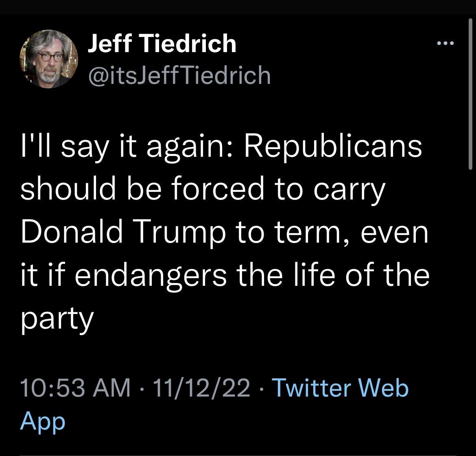Image resolution: width=476 pixels, height=456 pixels.
Task: Click Jeff Tiedrich's profile picture
Action: (49, 59)
